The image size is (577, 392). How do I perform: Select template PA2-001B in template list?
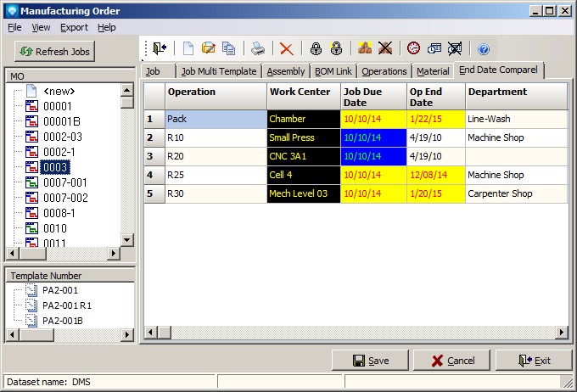pyautogui.click(x=62, y=320)
